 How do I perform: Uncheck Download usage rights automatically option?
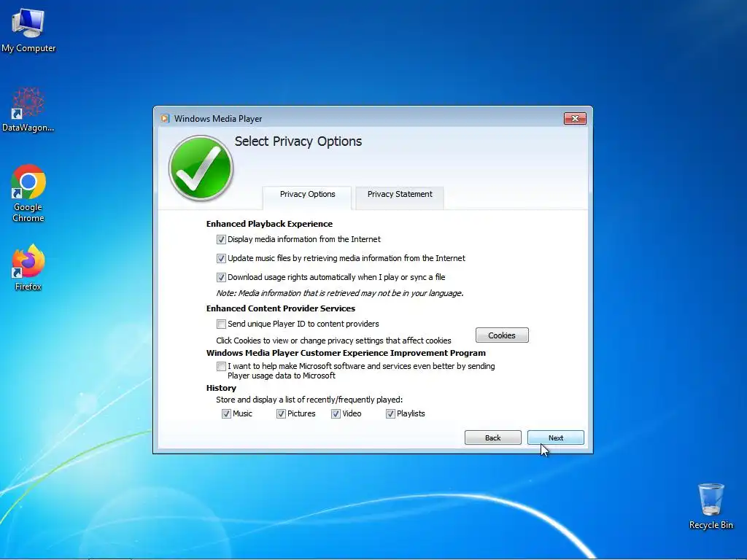[221, 277]
